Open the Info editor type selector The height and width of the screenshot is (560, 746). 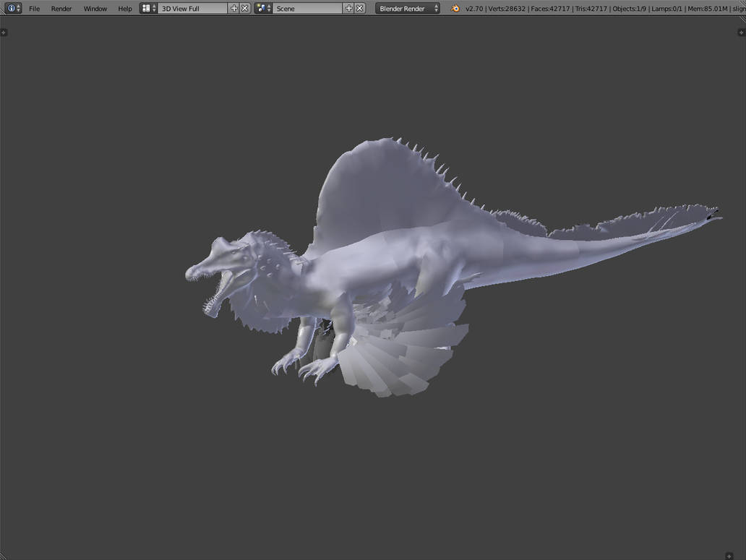click(x=13, y=8)
